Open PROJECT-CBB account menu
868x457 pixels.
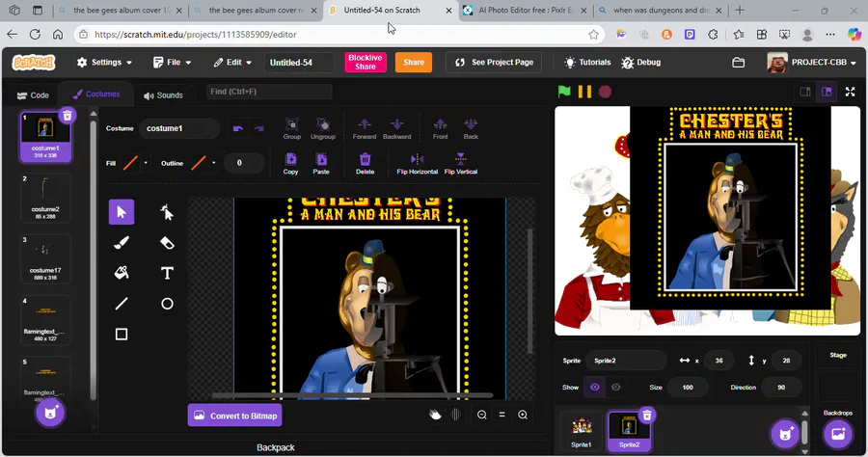811,63
